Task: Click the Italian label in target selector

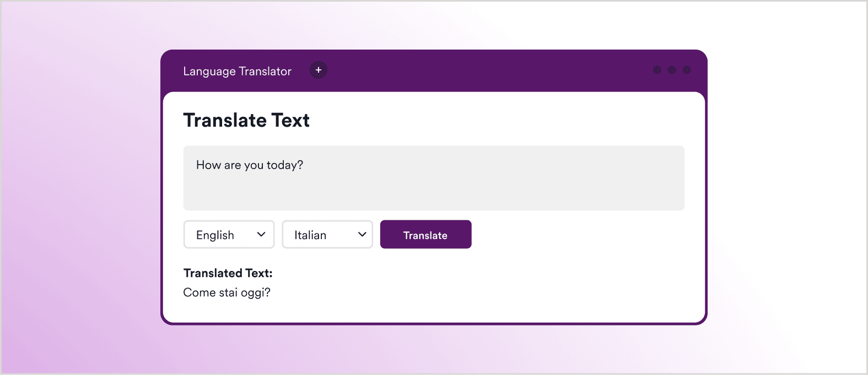Action: click(310, 235)
